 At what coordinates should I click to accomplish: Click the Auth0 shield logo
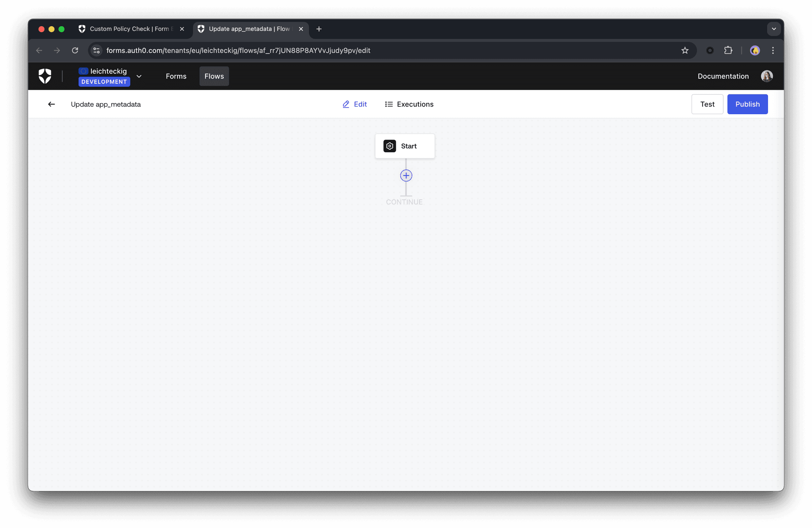click(45, 76)
